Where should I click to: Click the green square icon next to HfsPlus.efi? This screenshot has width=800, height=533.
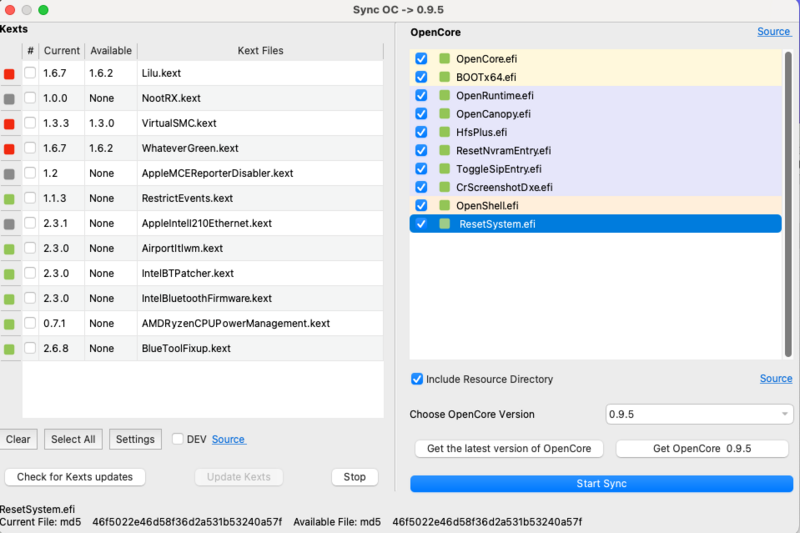444,132
